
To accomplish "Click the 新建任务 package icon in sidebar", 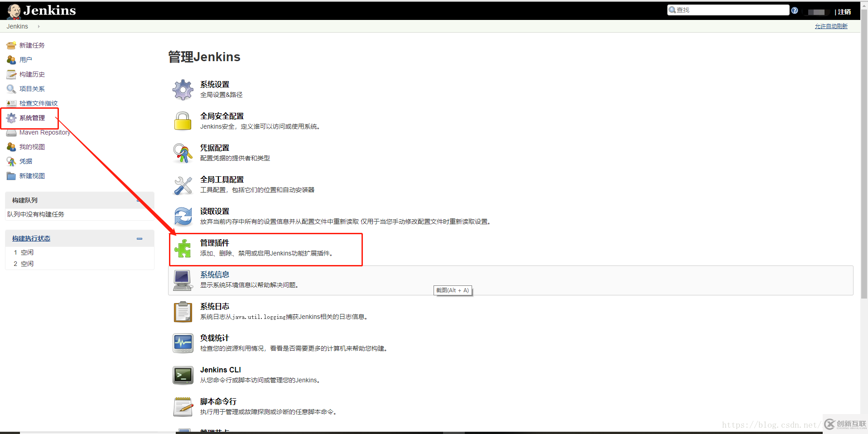I will coord(11,45).
